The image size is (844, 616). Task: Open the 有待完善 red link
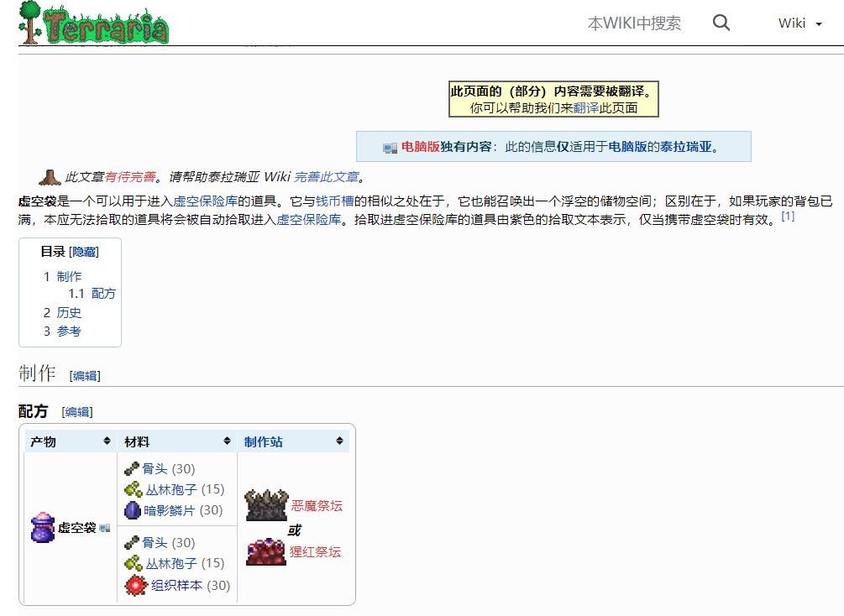coord(129,177)
